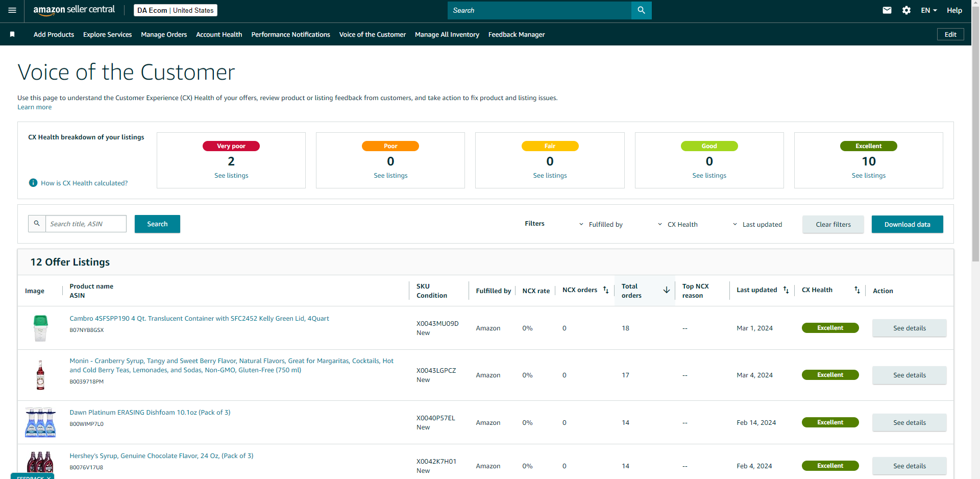980x479 pixels.
Task: Go to Manage Orders
Action: coord(164,34)
